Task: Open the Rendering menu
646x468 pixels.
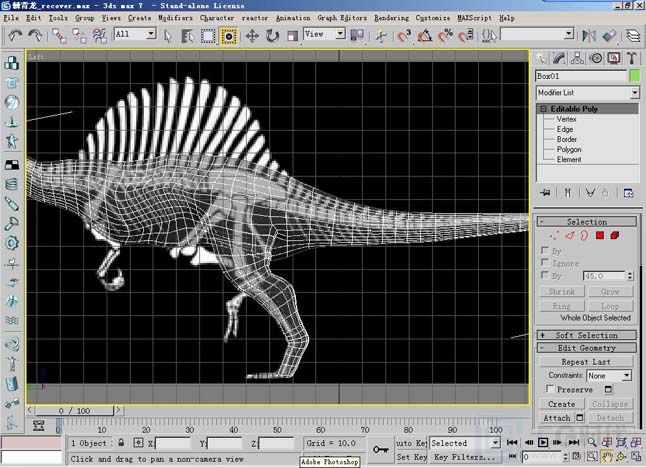Action: tap(391, 18)
